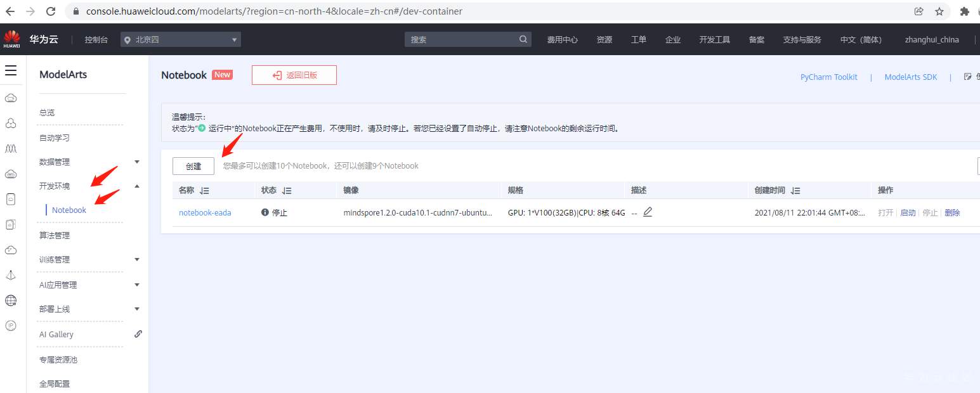Open 自动学习 in the sidebar
The image size is (980, 393).
(55, 138)
